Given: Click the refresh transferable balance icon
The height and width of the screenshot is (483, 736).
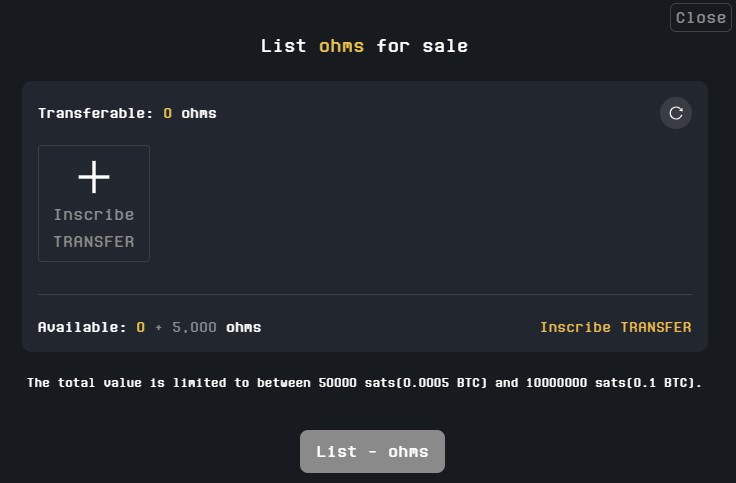Looking at the screenshot, I should [x=676, y=113].
